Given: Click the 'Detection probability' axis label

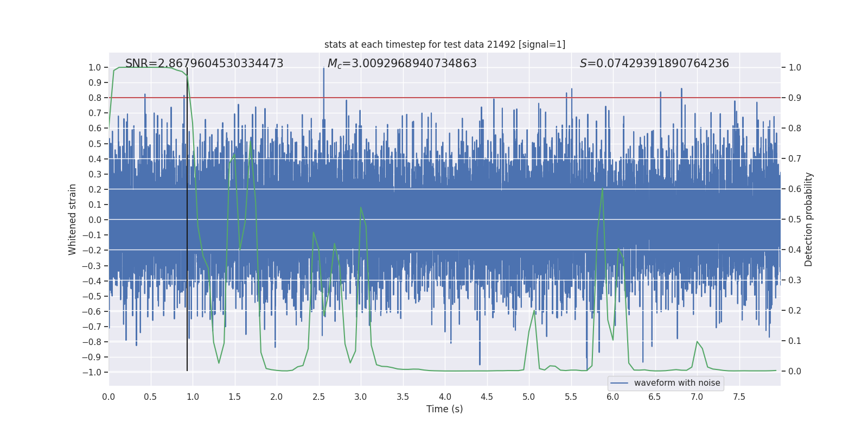Looking at the screenshot, I should point(809,219).
